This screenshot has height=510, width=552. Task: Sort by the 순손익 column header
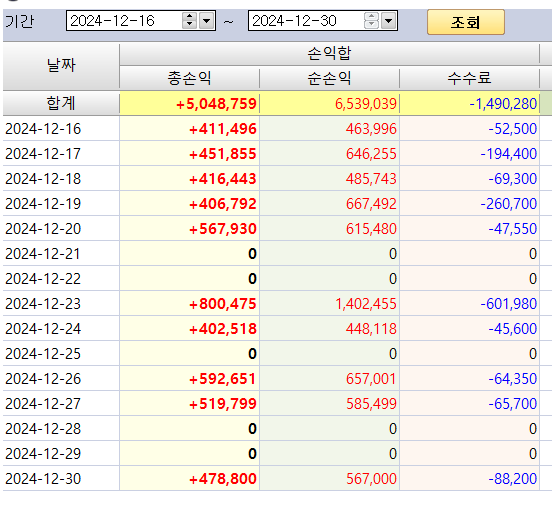click(x=329, y=78)
